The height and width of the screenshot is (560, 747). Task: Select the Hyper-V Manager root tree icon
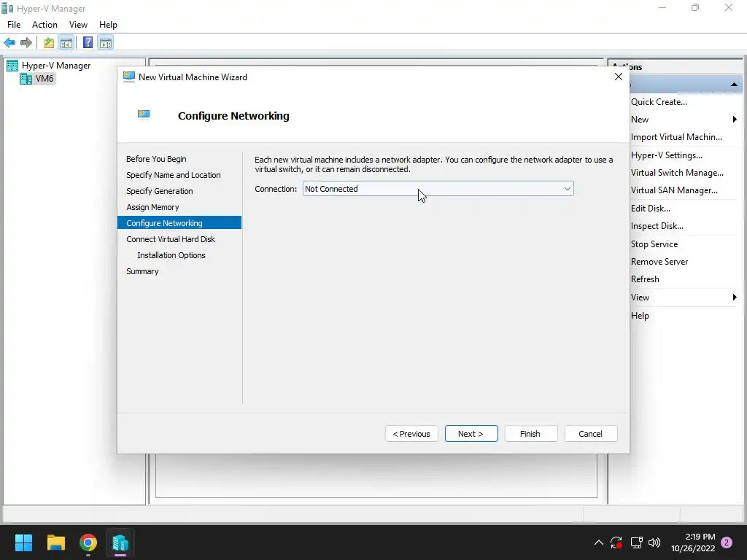[12, 66]
